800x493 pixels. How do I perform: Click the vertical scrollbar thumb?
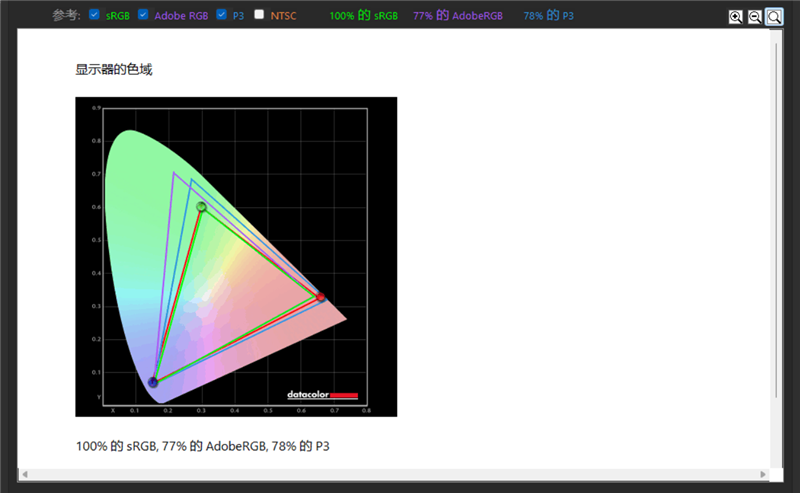click(778, 220)
